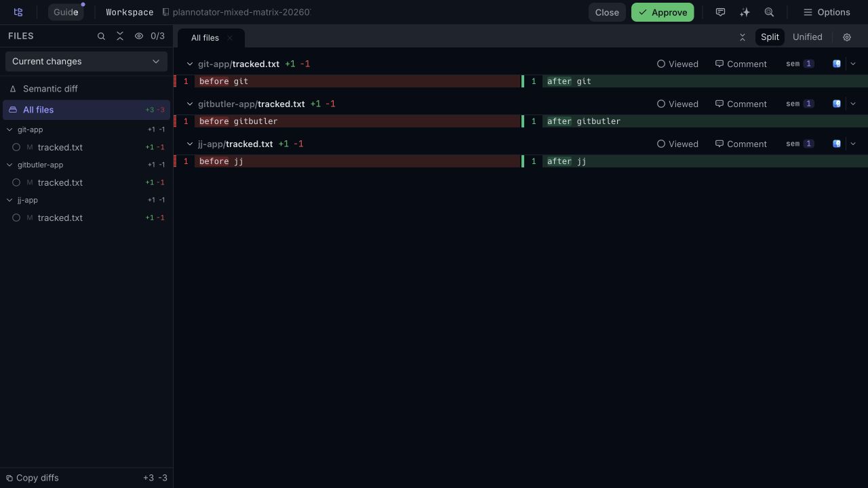This screenshot has height=488, width=868.
Task: Click the green Approve button
Action: point(663,12)
